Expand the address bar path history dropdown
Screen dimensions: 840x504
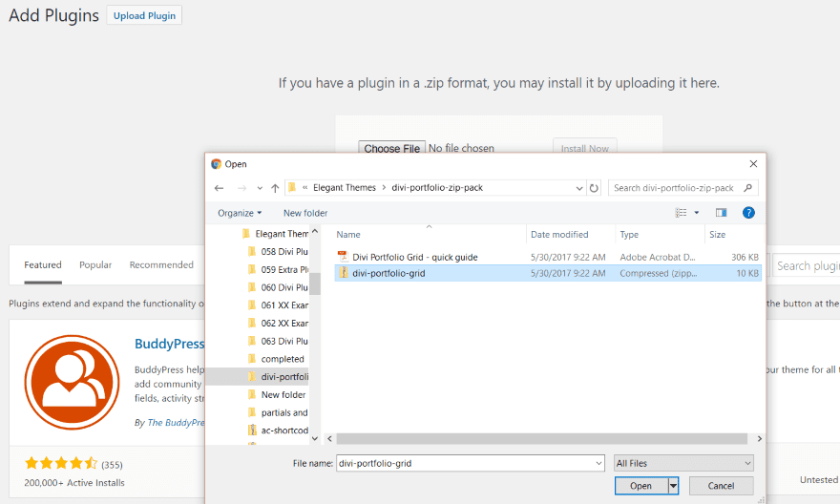click(x=579, y=188)
